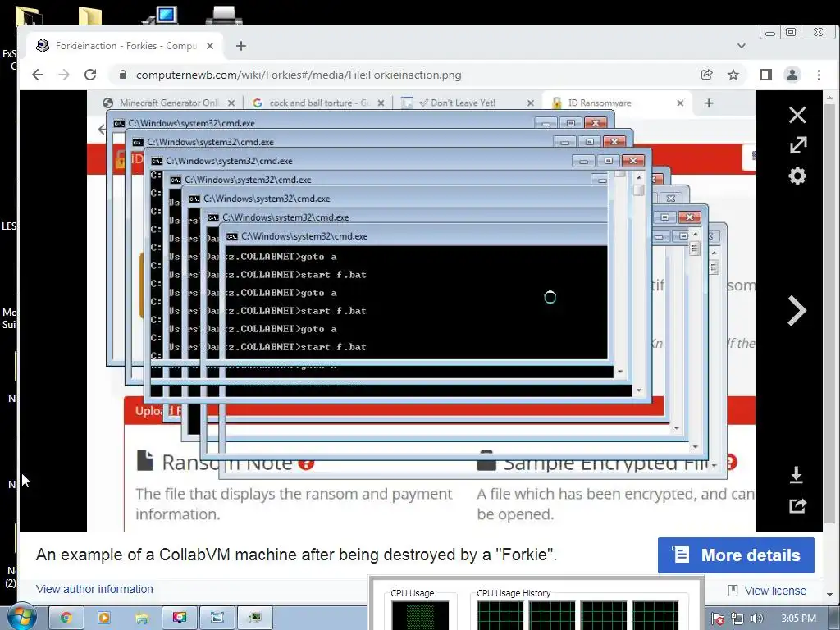Viewport: 840px width, 630px height.
Task: Bookmark this page with the star icon
Action: 733,75
